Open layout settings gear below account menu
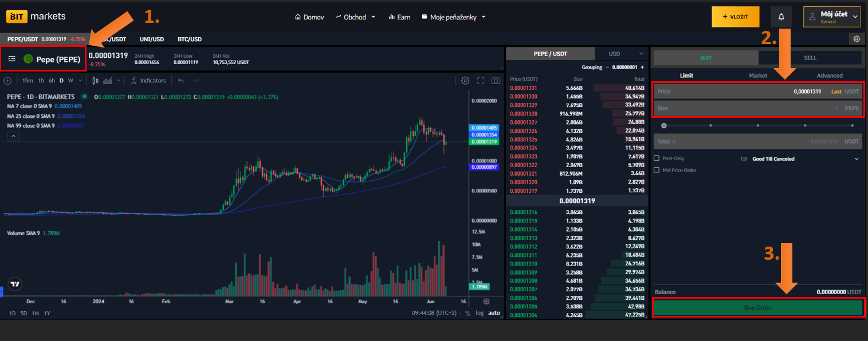 [856, 39]
